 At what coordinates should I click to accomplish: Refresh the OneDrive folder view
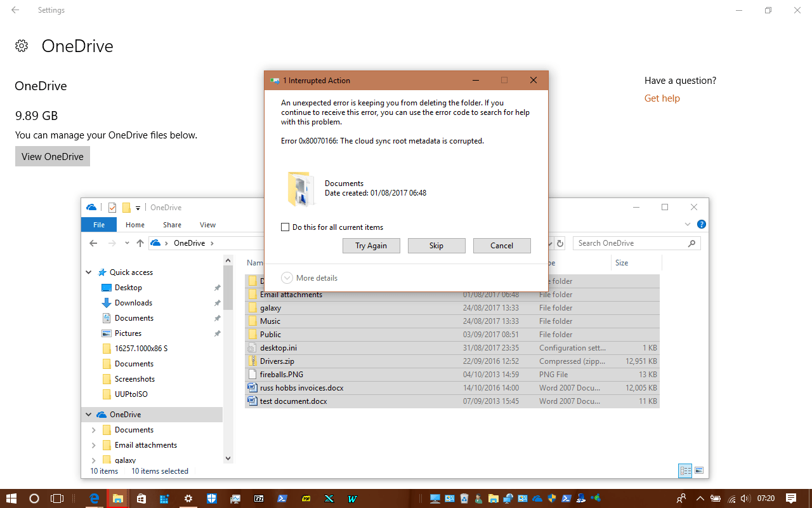pyautogui.click(x=559, y=243)
